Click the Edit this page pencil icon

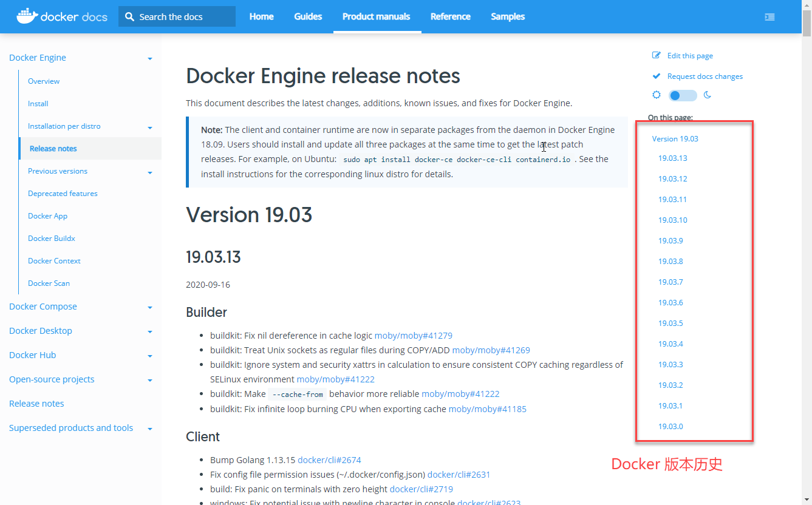[x=657, y=55]
